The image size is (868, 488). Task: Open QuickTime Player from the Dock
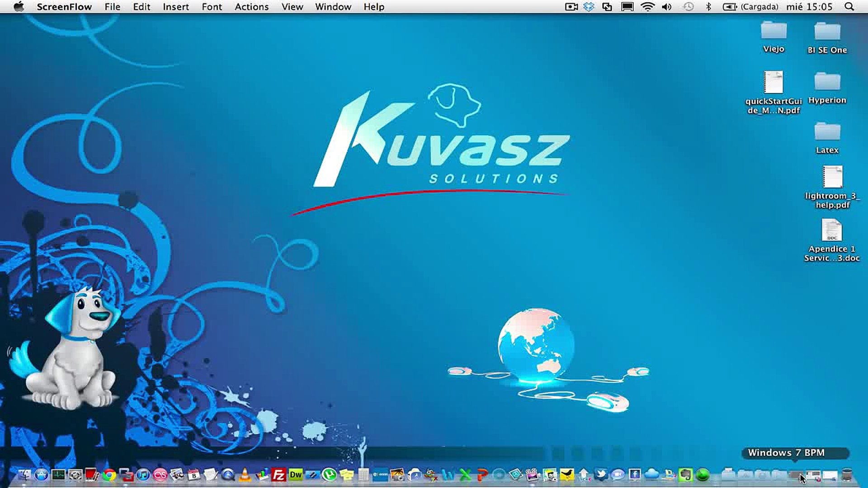228,475
